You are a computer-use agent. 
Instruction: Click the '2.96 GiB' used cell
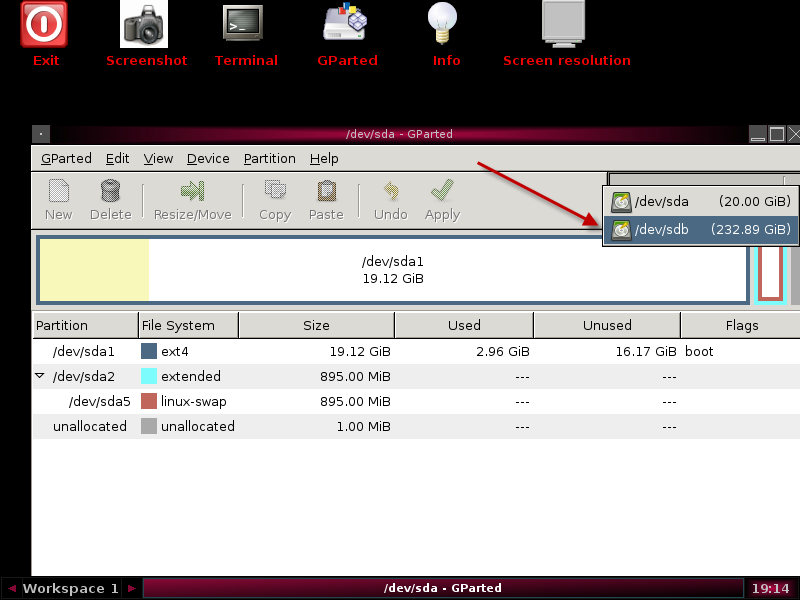tap(503, 352)
